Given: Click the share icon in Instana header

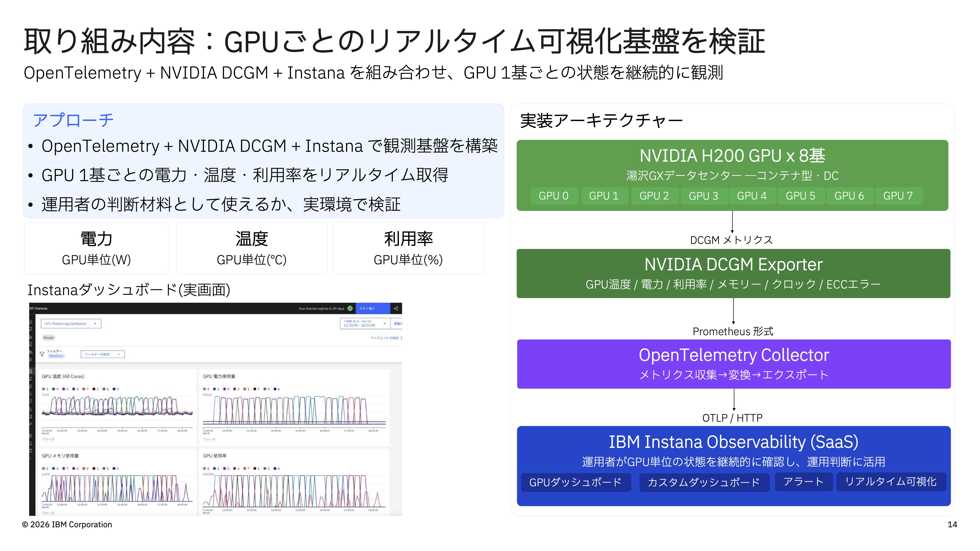Looking at the screenshot, I should pyautogui.click(x=396, y=308).
